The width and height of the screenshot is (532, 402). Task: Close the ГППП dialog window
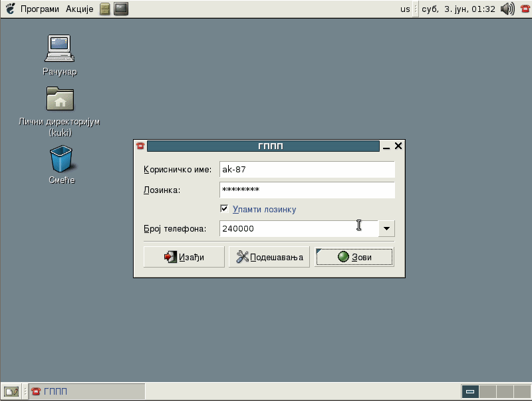398,146
